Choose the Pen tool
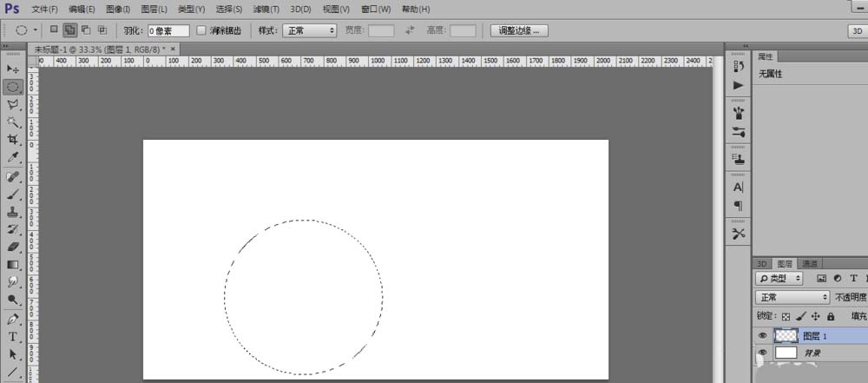 pos(13,318)
